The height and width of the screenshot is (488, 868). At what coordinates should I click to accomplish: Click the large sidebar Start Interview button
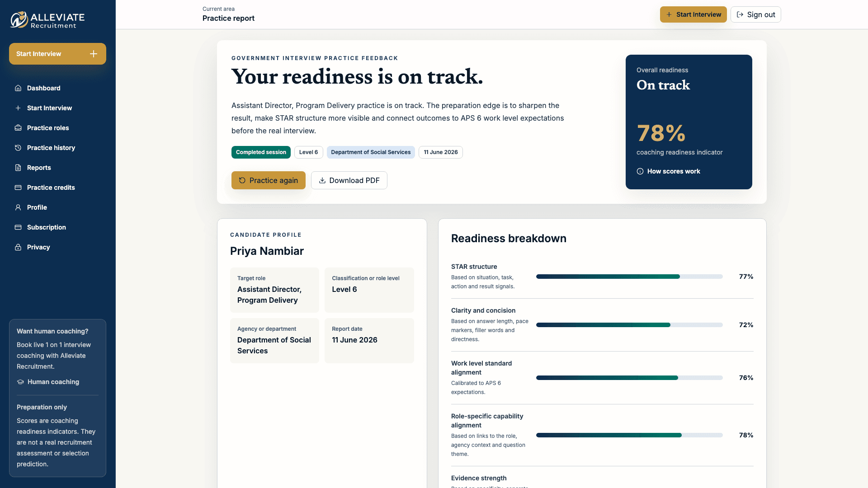[x=57, y=54]
